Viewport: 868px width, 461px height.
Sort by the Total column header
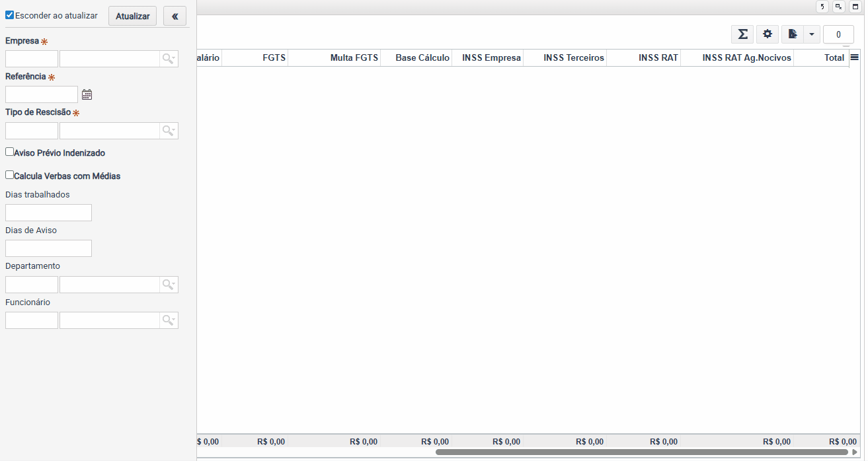pos(821,57)
